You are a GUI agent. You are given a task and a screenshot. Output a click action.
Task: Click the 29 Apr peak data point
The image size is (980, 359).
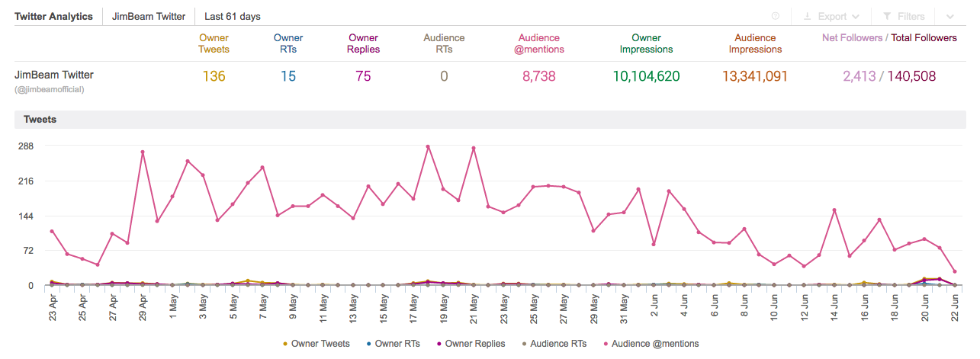[143, 152]
